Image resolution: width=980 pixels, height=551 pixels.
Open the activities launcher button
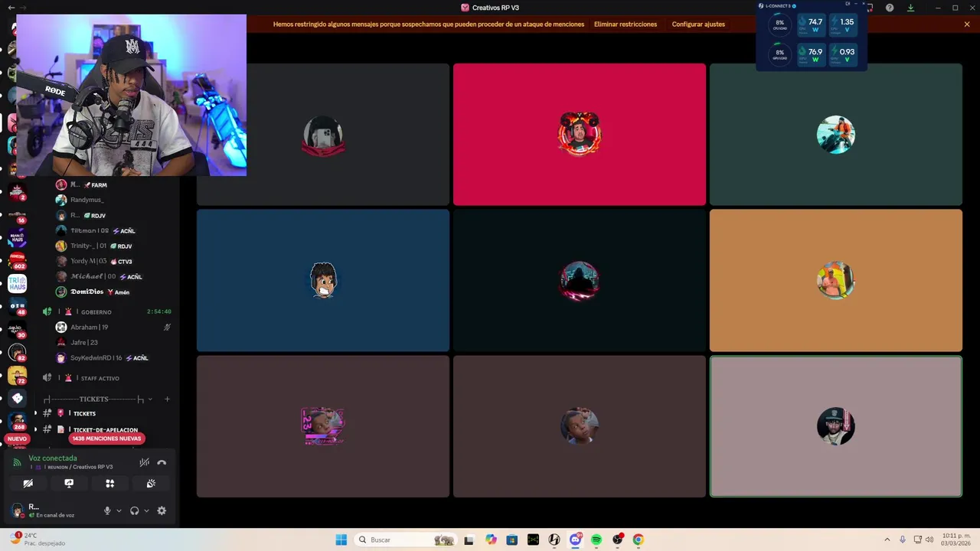tap(109, 484)
